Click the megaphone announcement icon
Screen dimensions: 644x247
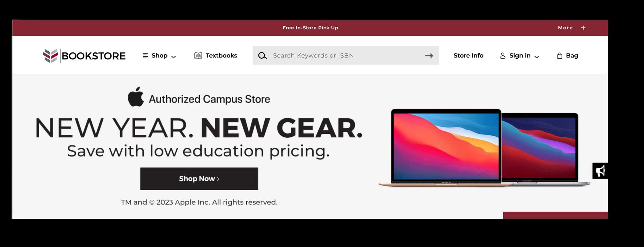tap(600, 171)
